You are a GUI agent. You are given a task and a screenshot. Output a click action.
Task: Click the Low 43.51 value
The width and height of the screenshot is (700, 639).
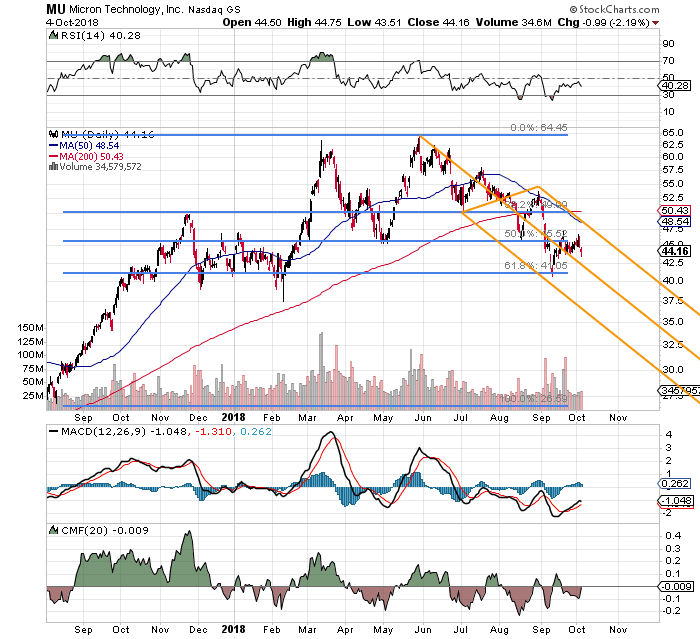coord(374,22)
